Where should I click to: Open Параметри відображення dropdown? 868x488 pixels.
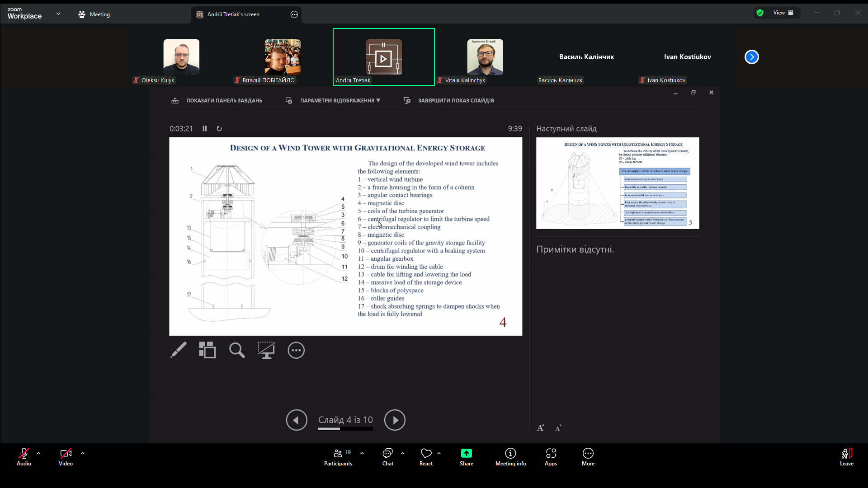tap(339, 100)
